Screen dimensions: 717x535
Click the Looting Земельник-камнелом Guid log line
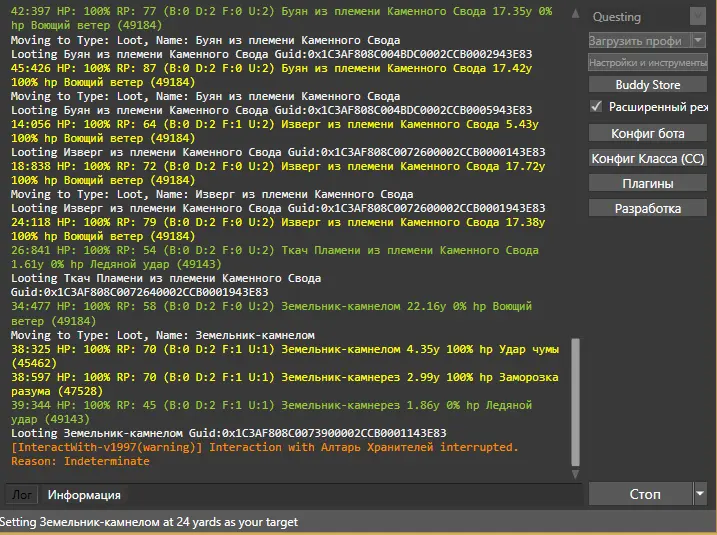click(x=228, y=433)
